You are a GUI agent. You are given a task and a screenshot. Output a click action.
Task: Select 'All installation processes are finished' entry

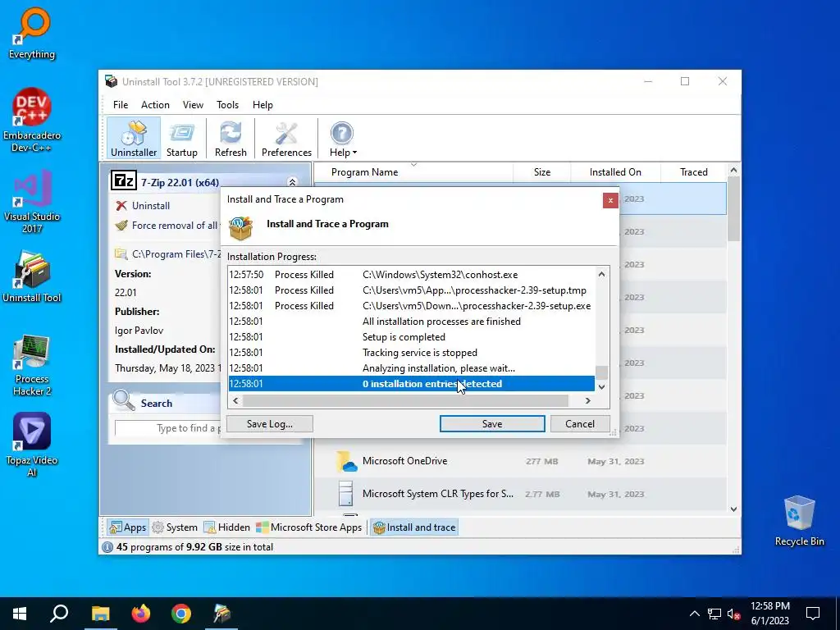coord(412,322)
